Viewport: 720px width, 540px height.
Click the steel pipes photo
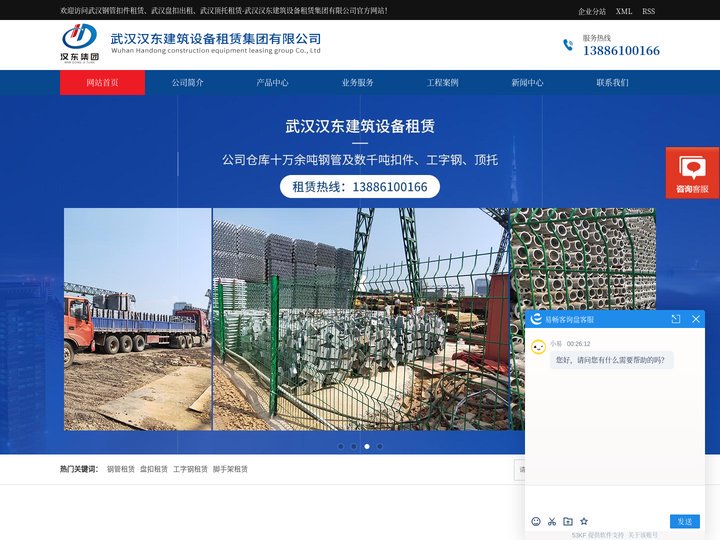pyautogui.click(x=583, y=259)
